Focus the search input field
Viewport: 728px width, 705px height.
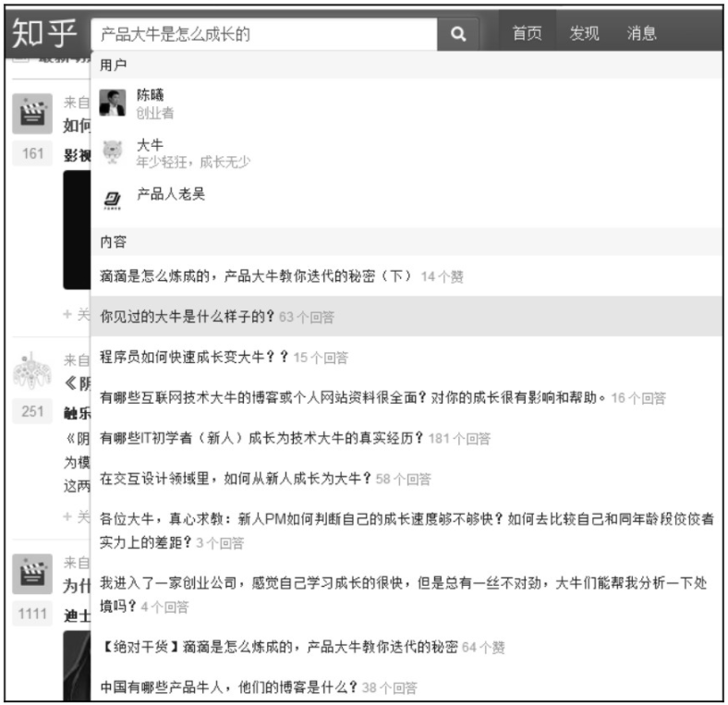coord(264,34)
